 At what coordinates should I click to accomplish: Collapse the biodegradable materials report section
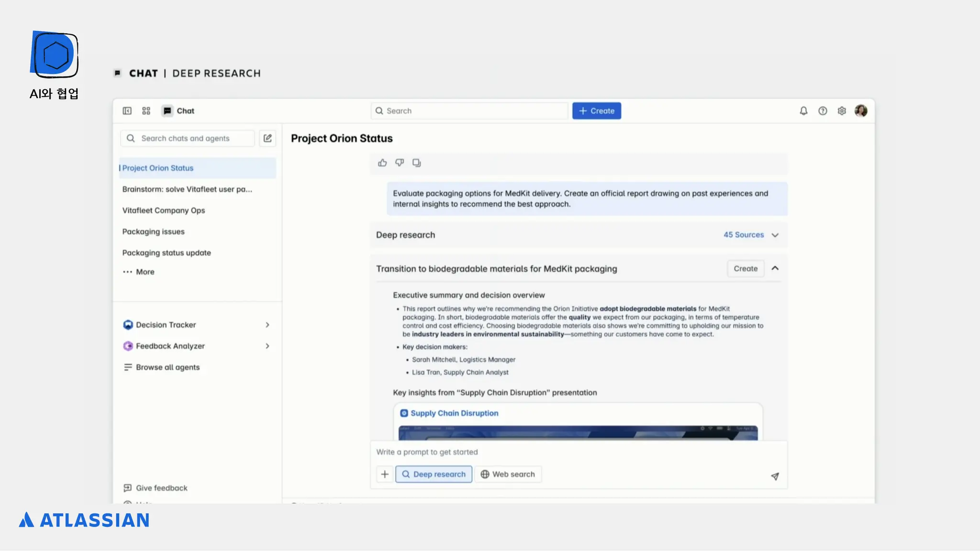pos(775,268)
